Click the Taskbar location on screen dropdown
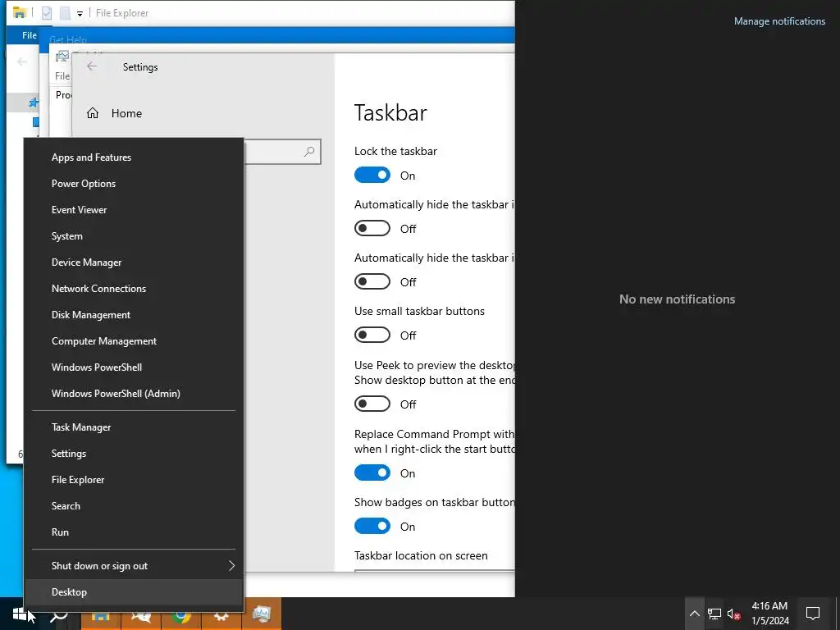840x630 pixels. pyautogui.click(x=435, y=571)
